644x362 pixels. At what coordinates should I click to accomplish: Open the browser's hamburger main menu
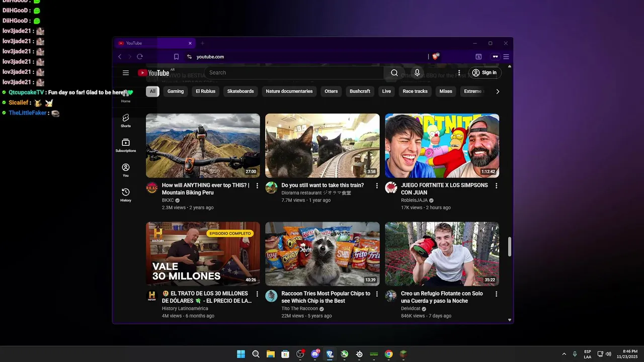(x=506, y=57)
